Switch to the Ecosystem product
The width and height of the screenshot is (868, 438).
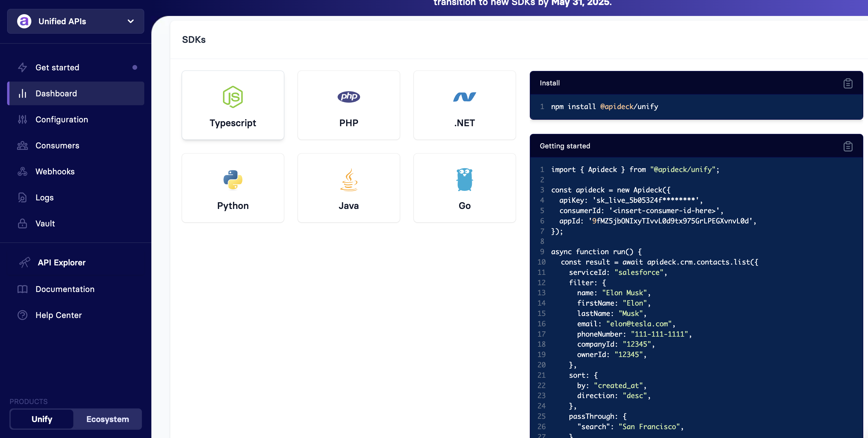point(108,419)
